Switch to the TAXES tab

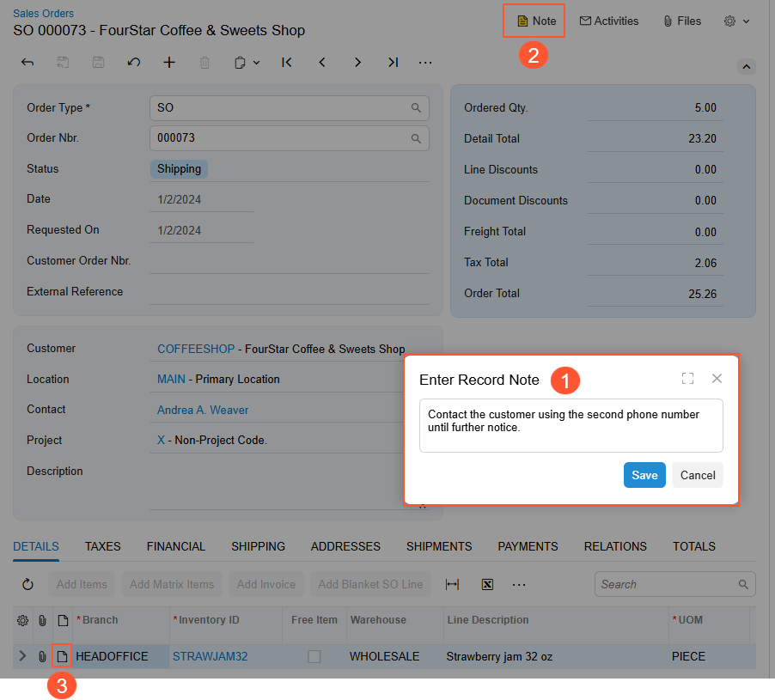(102, 546)
